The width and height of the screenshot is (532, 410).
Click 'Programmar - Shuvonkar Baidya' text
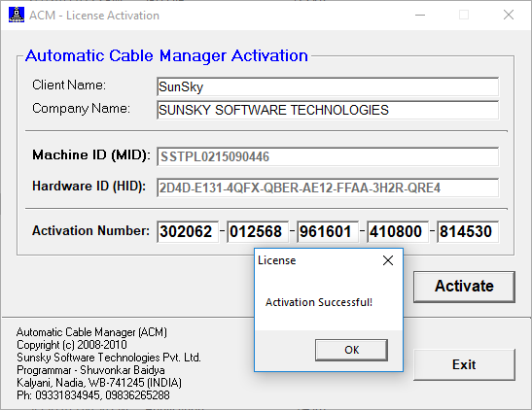90,369
